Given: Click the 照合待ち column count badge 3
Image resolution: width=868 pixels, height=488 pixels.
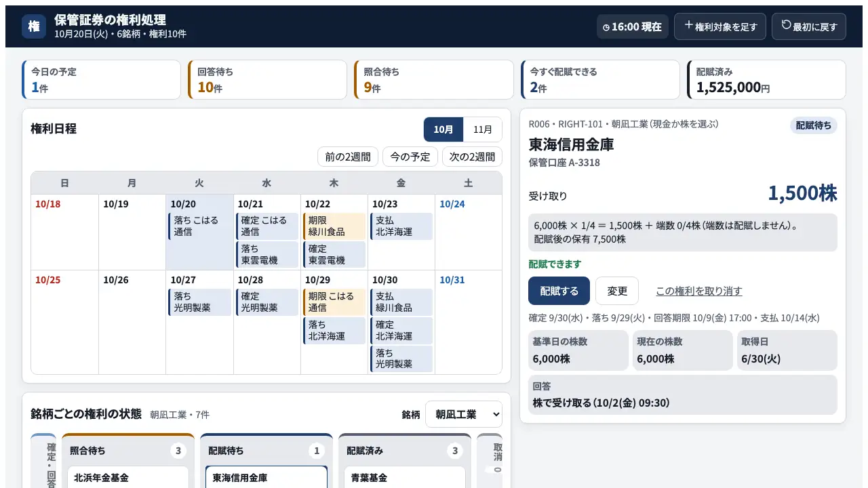Looking at the screenshot, I should pos(178,451).
